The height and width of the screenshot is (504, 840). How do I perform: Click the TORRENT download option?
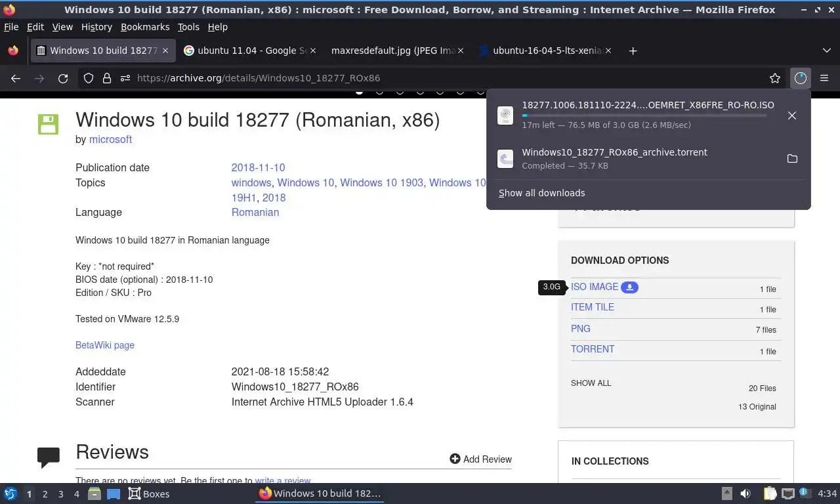(593, 349)
